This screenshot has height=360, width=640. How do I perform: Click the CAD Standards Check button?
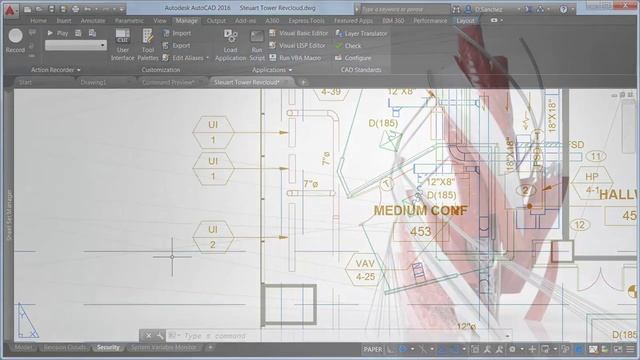click(348, 46)
